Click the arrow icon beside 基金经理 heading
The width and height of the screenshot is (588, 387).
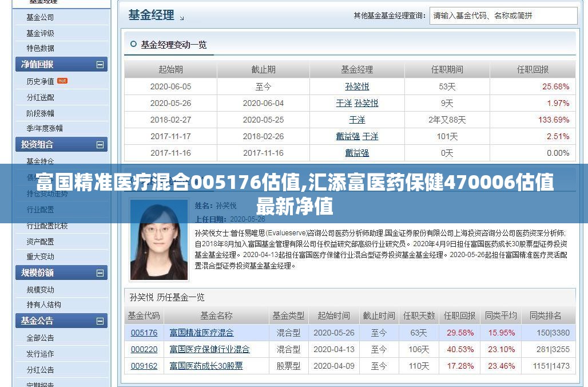(181, 18)
